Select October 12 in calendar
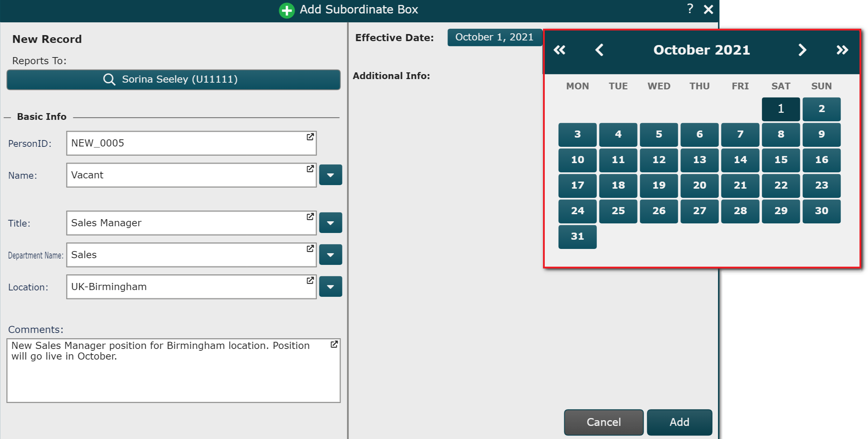Screen dimensions: 868x439 659,160
